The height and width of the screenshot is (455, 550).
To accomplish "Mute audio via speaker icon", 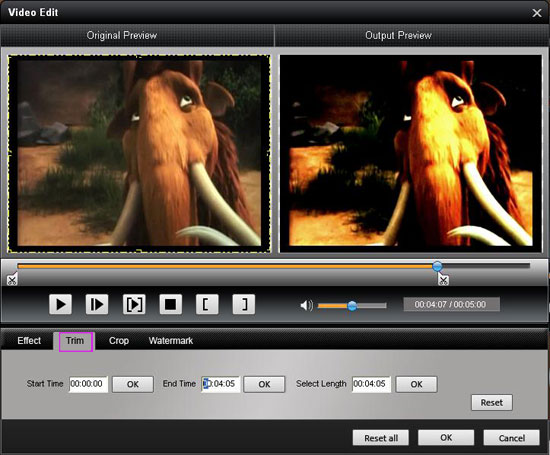I will pos(306,306).
